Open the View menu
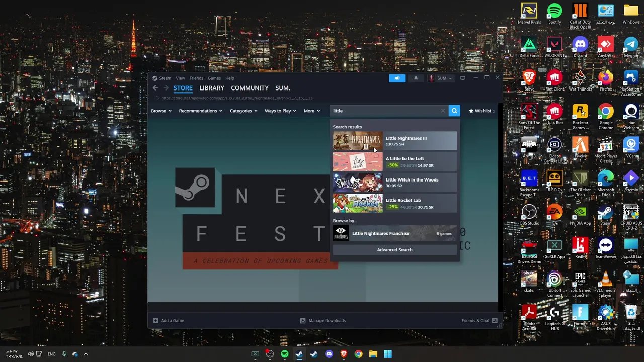This screenshot has width=644, height=362. [x=180, y=78]
